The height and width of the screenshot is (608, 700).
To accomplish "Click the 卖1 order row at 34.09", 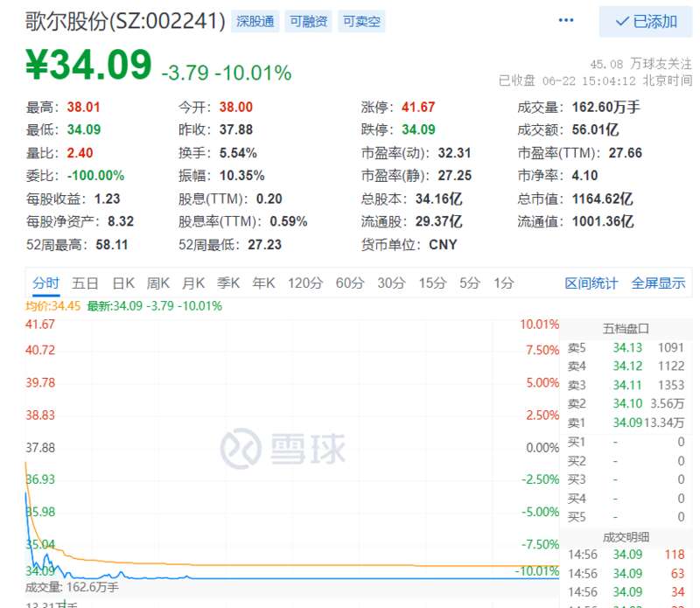I will coord(626,423).
